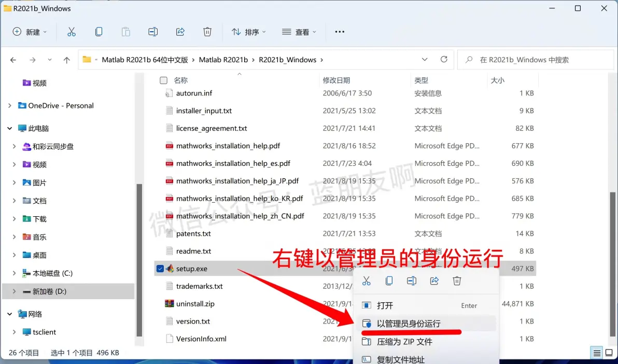Select the file installer_input.txt

(204, 111)
